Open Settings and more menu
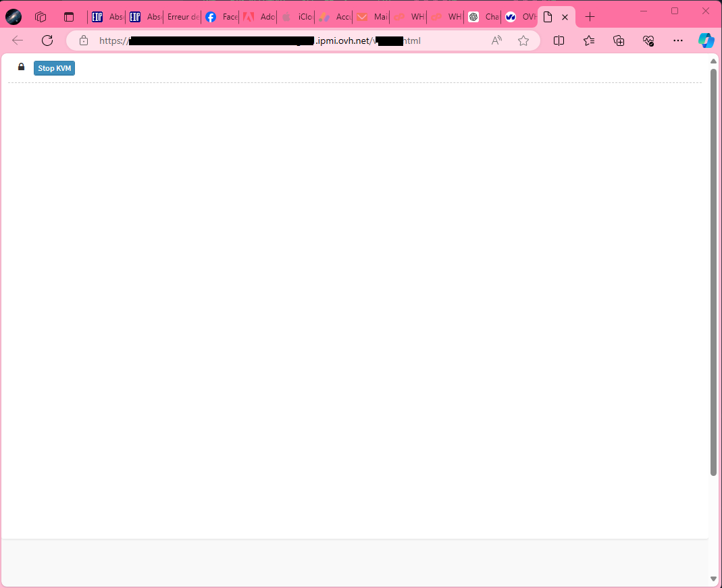 point(678,41)
